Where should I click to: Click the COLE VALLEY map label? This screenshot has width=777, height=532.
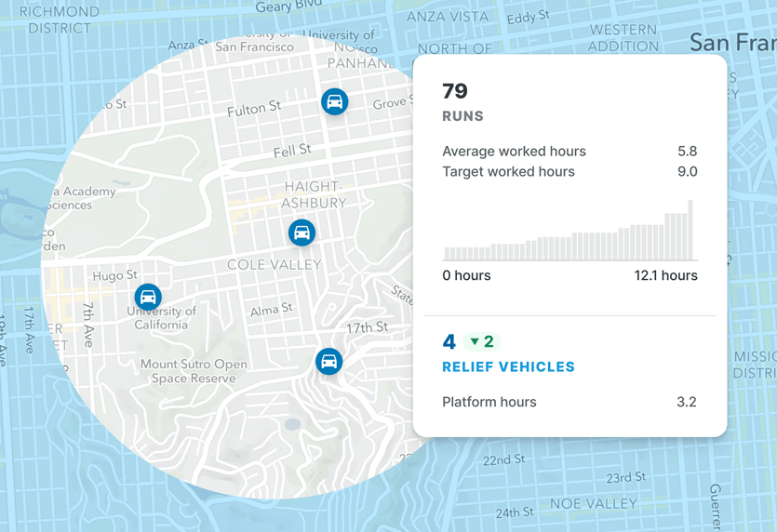tap(274, 264)
